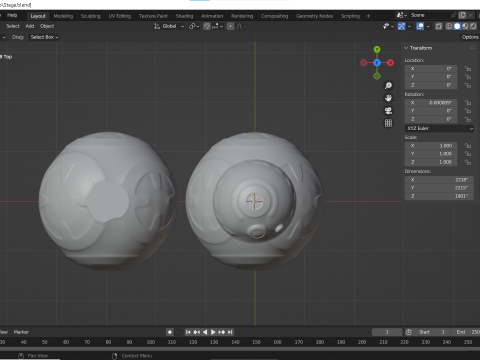Viewport: 480px width, 360px height.
Task: Collapse the Transform panel
Action: [x=418, y=48]
